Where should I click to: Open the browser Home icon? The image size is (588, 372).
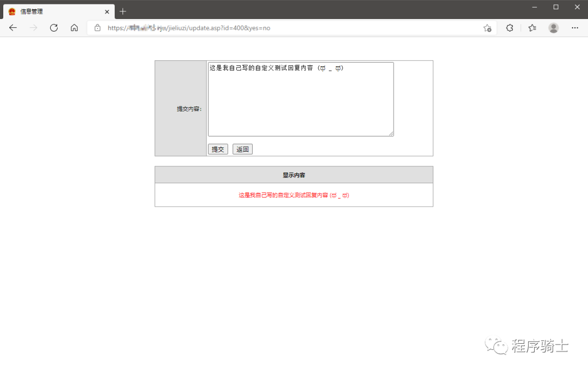[74, 28]
